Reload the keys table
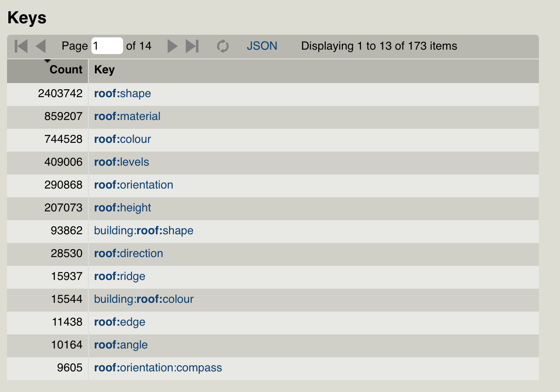The height and width of the screenshot is (392, 560). point(223,46)
